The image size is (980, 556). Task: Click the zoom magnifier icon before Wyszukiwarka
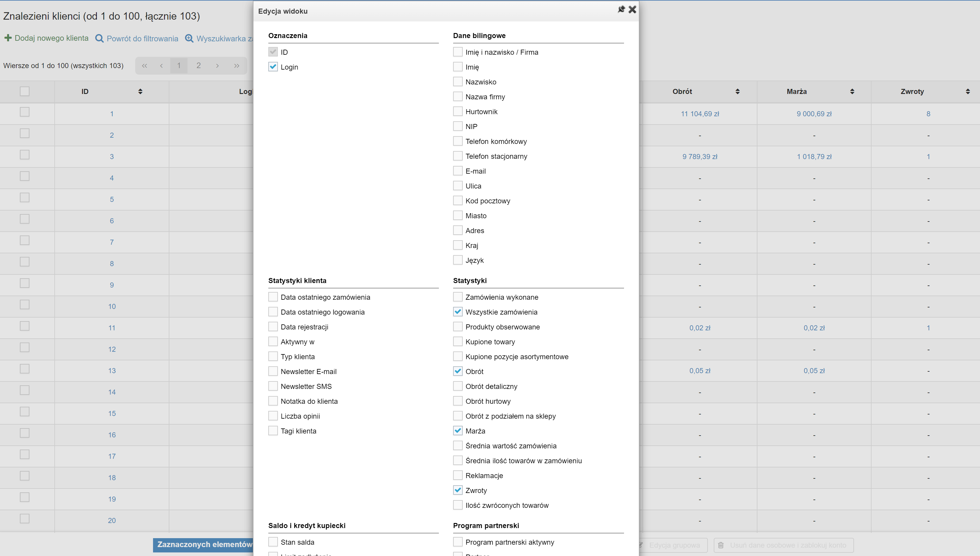pyautogui.click(x=189, y=39)
